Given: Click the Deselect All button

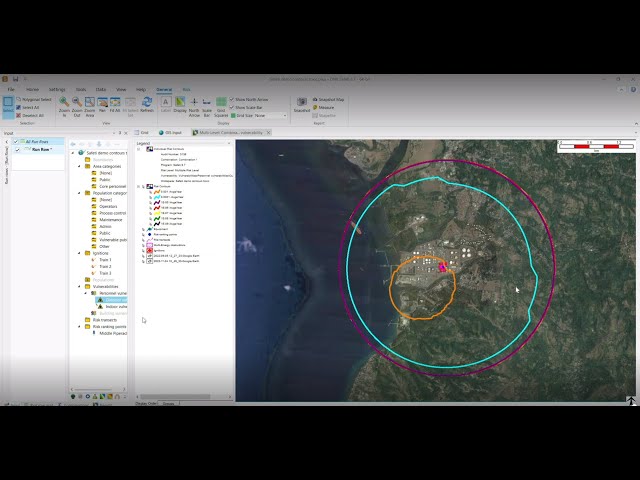Looking at the screenshot, I should [30, 116].
